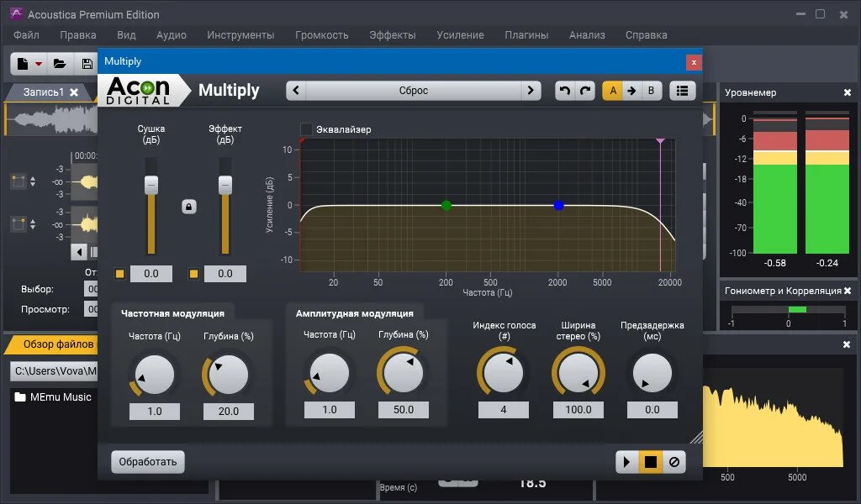Click the bottom track channel icon
The image size is (861, 504).
[18, 224]
